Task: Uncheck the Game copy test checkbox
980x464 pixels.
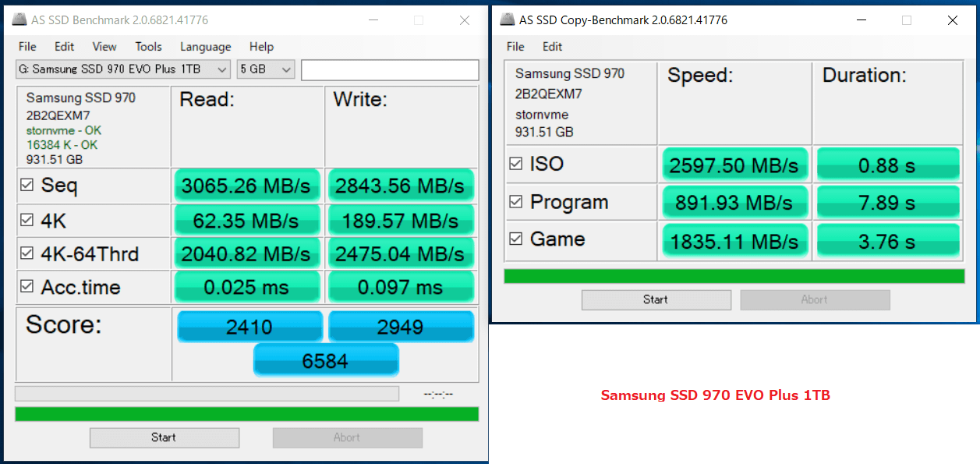Action: [515, 239]
